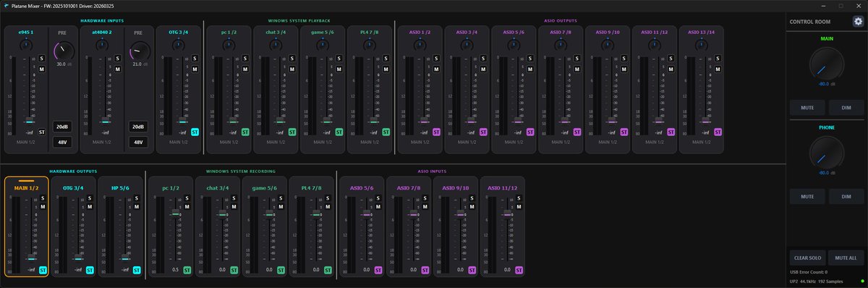The height and width of the screenshot is (288, 868).
Task: Click the pan knob on at4040 2
Action: pos(102,45)
